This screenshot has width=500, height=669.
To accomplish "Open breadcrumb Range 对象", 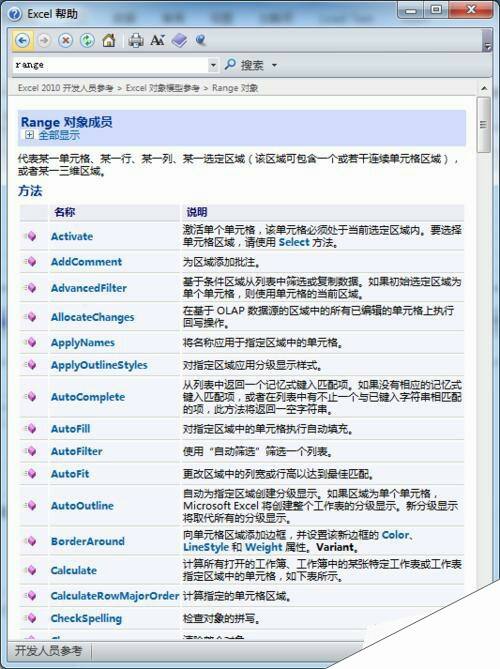I will [x=235, y=88].
